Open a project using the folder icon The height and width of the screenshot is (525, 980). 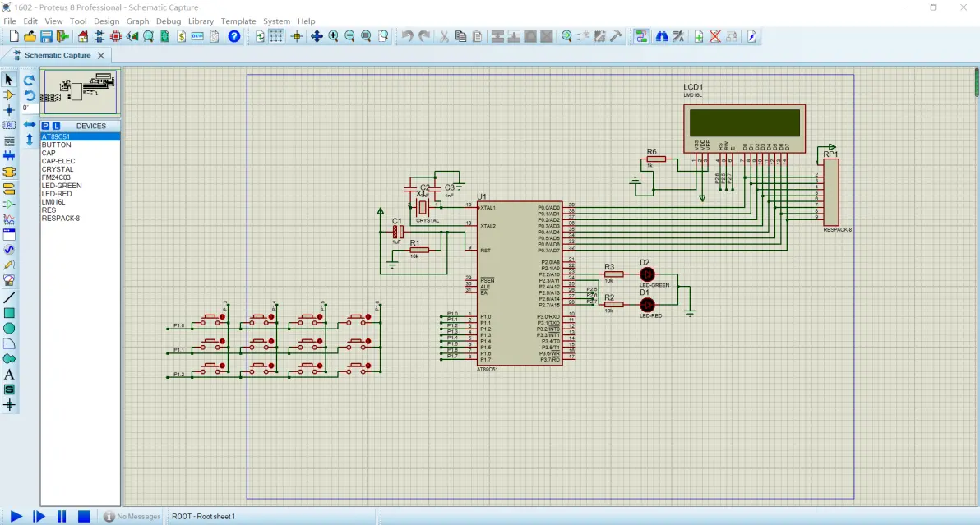[30, 37]
